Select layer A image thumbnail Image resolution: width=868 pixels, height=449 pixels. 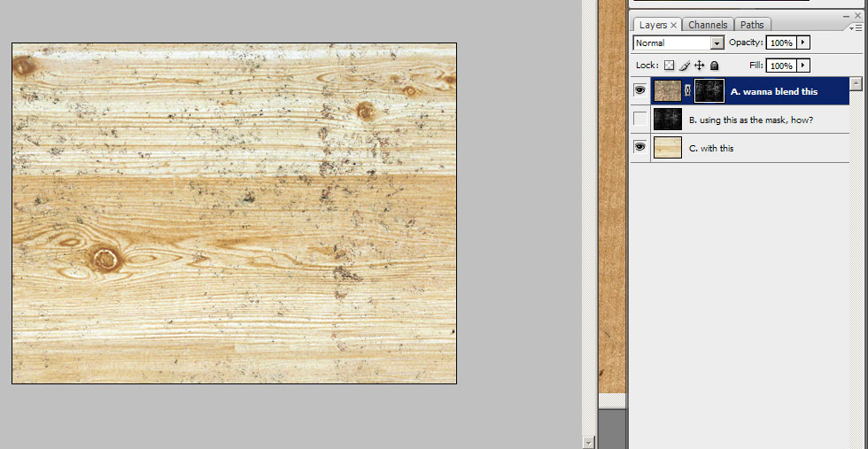pos(668,91)
